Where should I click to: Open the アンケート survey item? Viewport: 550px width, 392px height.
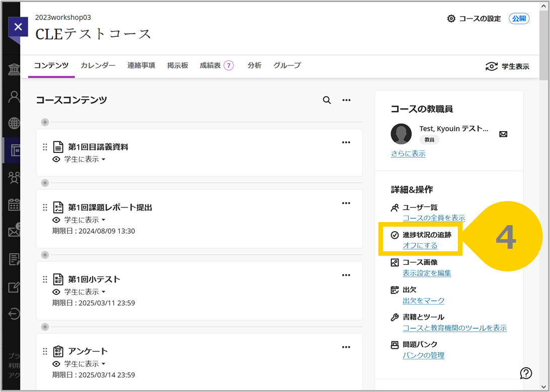[x=88, y=351]
